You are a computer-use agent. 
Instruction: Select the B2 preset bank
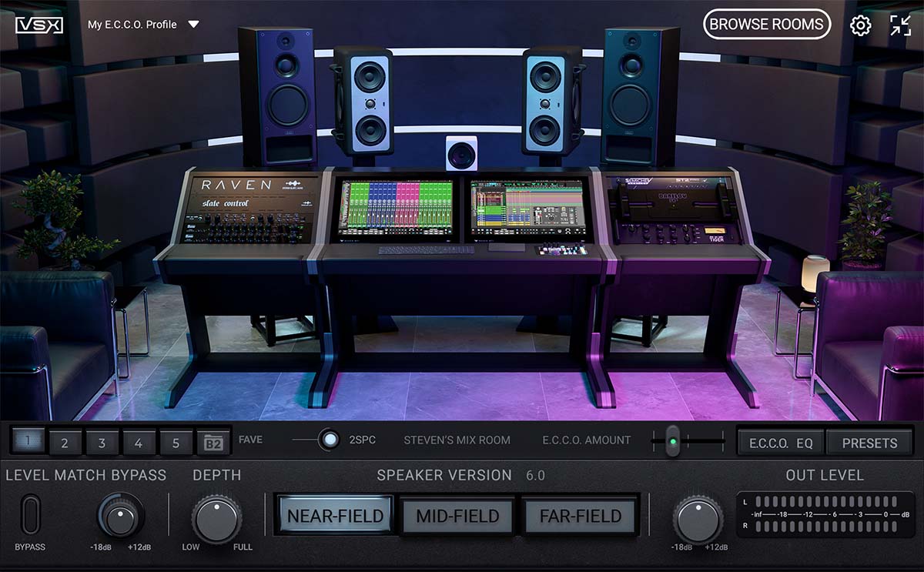pyautogui.click(x=214, y=442)
